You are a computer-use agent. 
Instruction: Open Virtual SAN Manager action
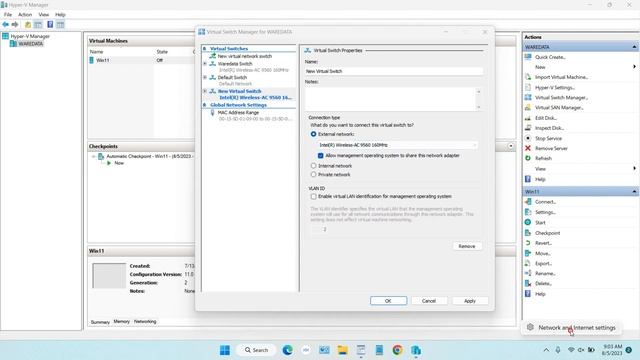559,108
